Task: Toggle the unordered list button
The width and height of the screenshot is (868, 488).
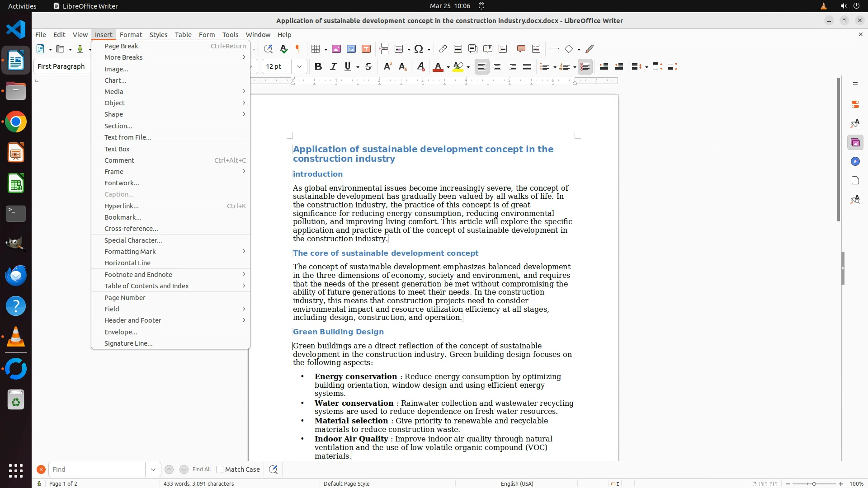Action: coord(544,66)
